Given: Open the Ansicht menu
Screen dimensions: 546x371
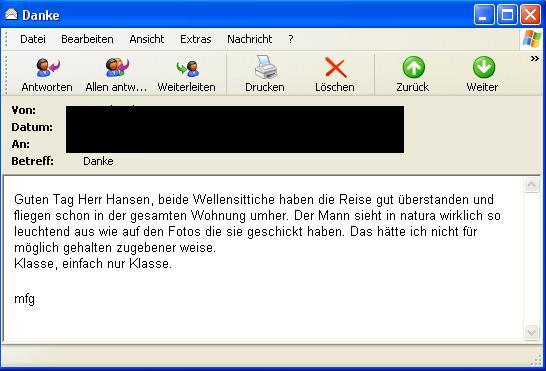Looking at the screenshot, I should click(147, 39).
